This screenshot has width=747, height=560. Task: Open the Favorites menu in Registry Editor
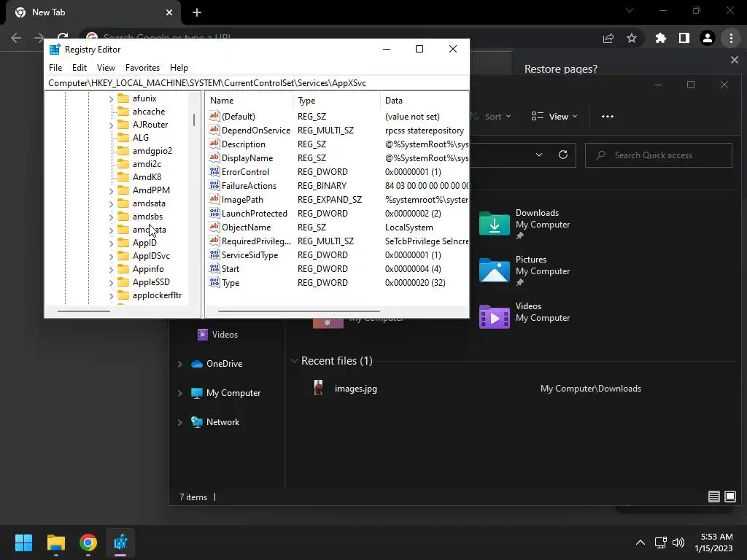[x=142, y=68]
